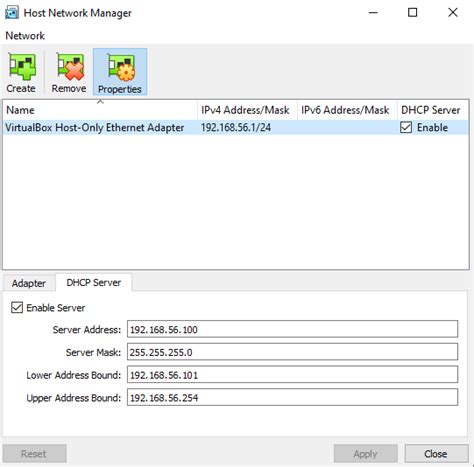This screenshot has width=474, height=467.
Task: Sort by the Name column header
Action: pos(100,110)
